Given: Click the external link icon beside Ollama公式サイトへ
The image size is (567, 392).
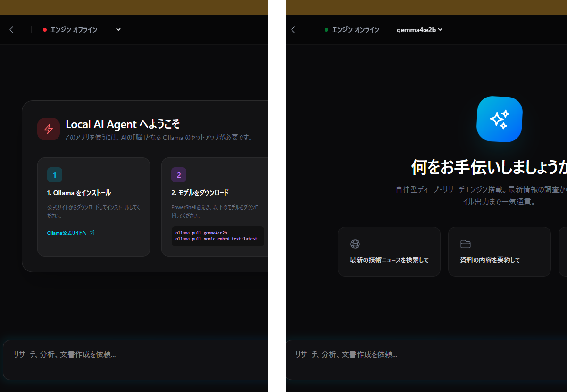Looking at the screenshot, I should [92, 233].
